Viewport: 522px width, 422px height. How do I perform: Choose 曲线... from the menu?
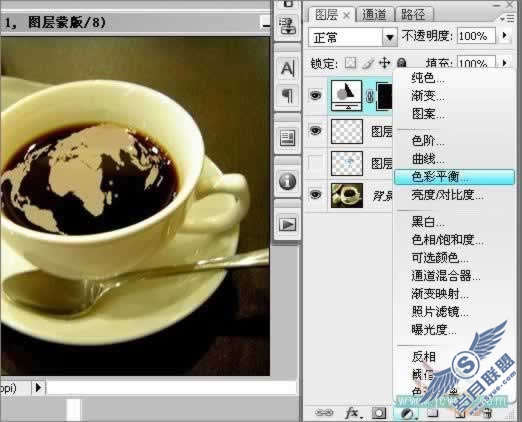428,159
